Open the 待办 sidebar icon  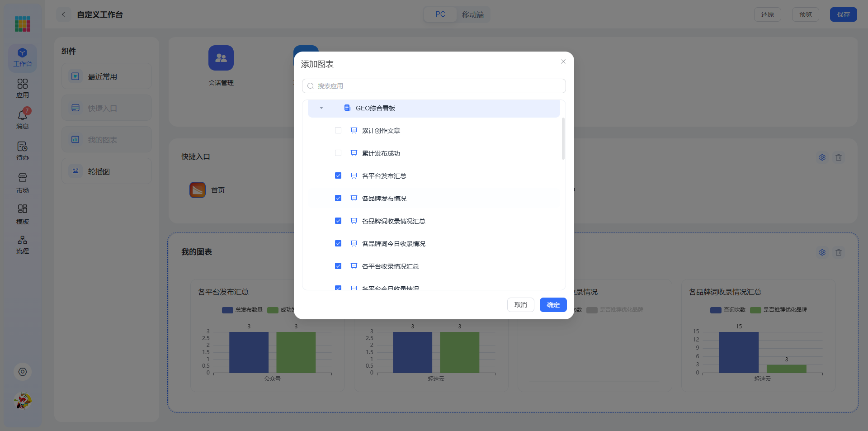click(22, 151)
